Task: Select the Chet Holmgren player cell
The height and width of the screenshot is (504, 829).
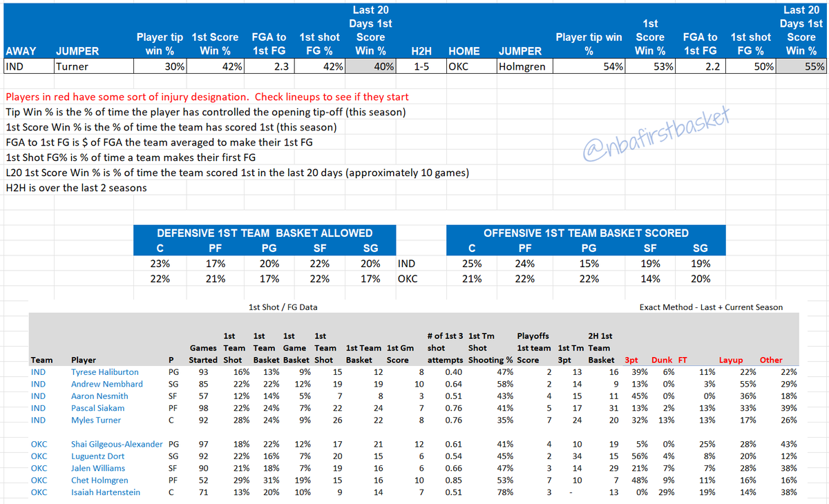Action: coord(98,481)
